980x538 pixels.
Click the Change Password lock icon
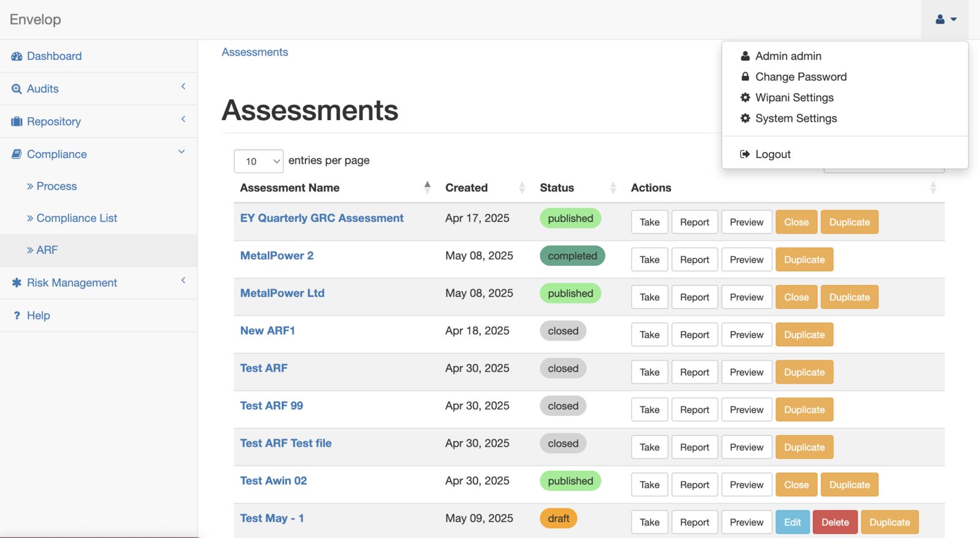[745, 77]
